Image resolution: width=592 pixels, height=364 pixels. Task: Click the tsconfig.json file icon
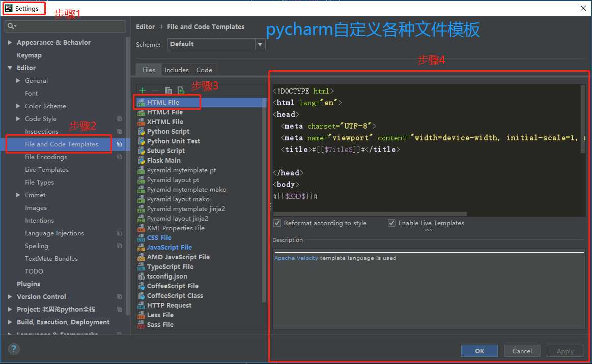click(x=141, y=277)
